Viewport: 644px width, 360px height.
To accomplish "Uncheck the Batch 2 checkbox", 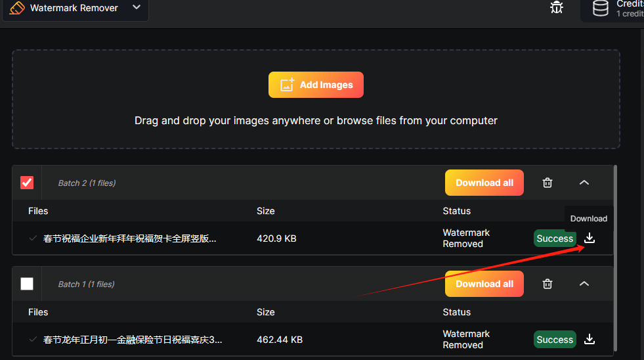I will pos(27,183).
